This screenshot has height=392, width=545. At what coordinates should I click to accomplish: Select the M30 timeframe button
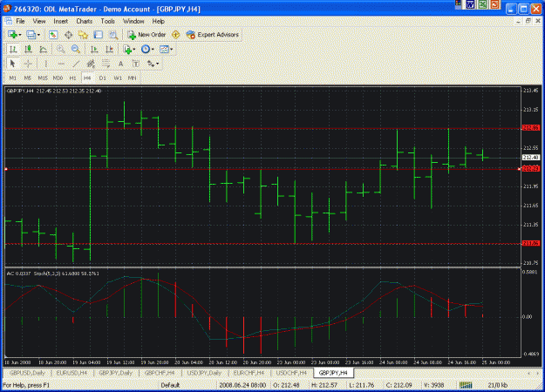pyautogui.click(x=58, y=78)
